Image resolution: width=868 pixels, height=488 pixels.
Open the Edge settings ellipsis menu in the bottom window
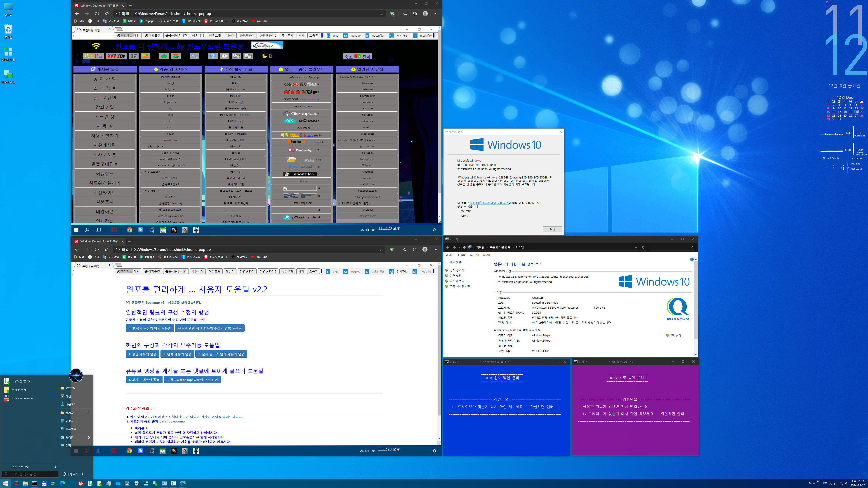pyautogui.click(x=435, y=250)
